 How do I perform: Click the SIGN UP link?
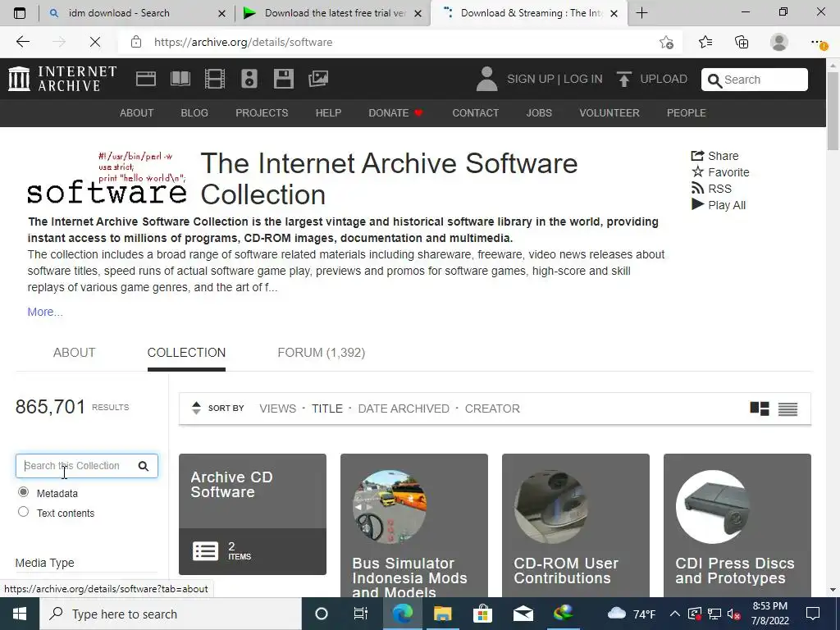tap(531, 80)
